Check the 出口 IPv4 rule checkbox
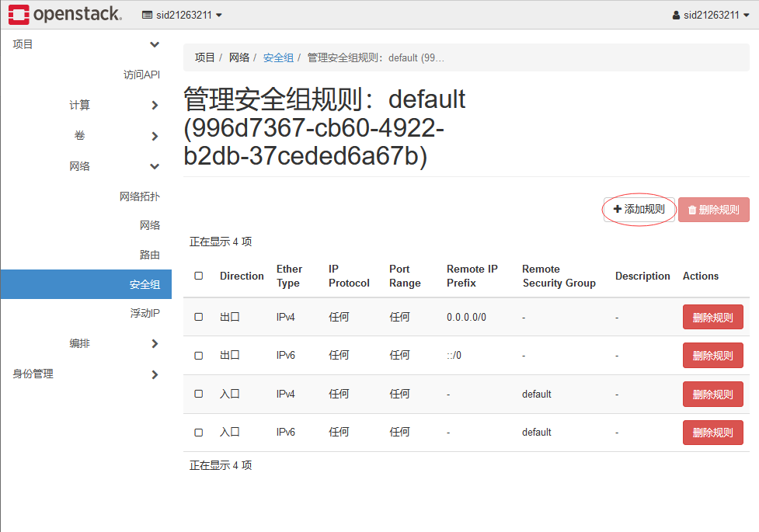The width and height of the screenshot is (759, 532). pos(198,317)
